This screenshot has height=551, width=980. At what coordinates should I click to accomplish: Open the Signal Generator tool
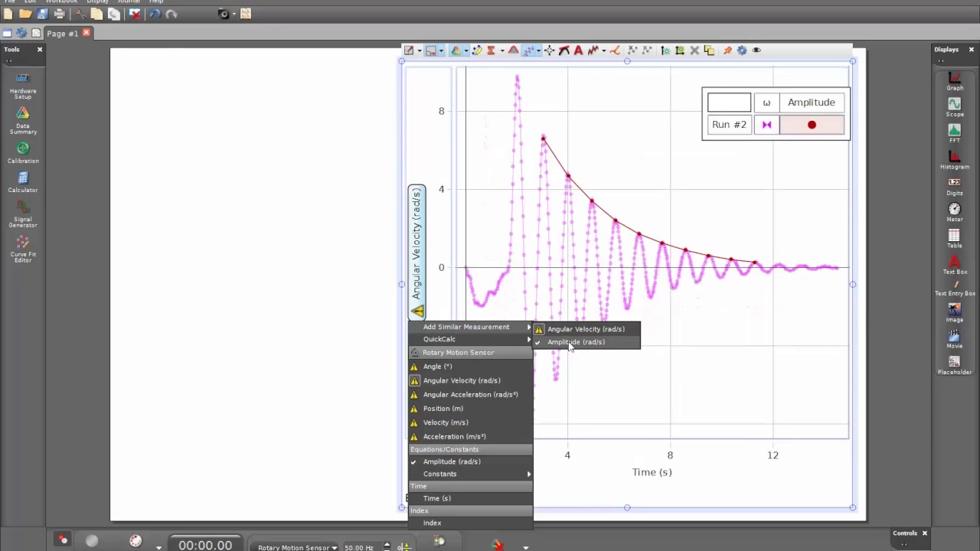(22, 214)
